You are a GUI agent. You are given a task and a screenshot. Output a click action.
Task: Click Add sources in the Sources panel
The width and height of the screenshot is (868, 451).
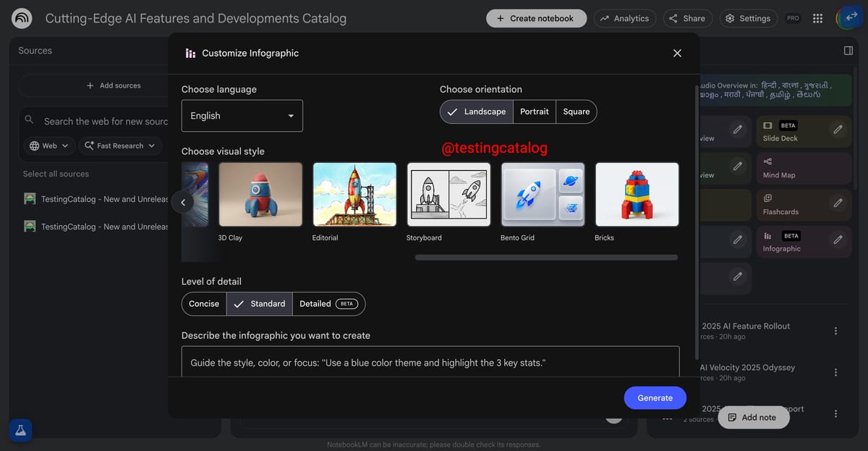pyautogui.click(x=114, y=85)
